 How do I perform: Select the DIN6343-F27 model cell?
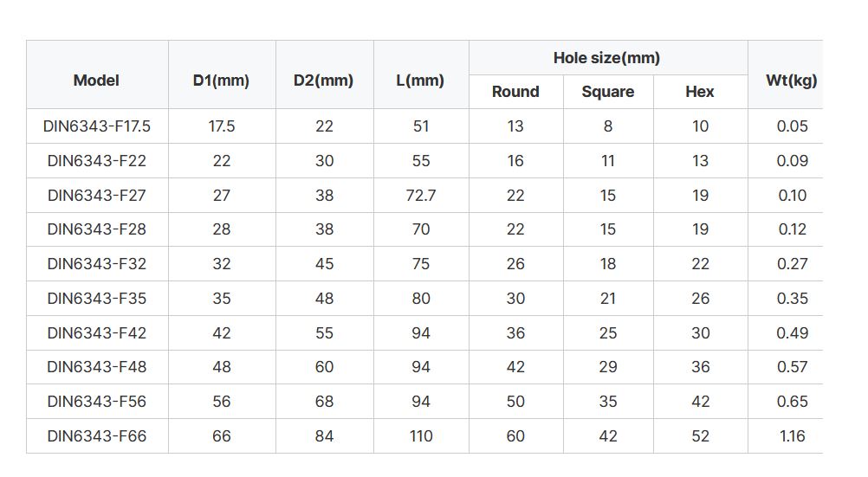click(x=97, y=196)
